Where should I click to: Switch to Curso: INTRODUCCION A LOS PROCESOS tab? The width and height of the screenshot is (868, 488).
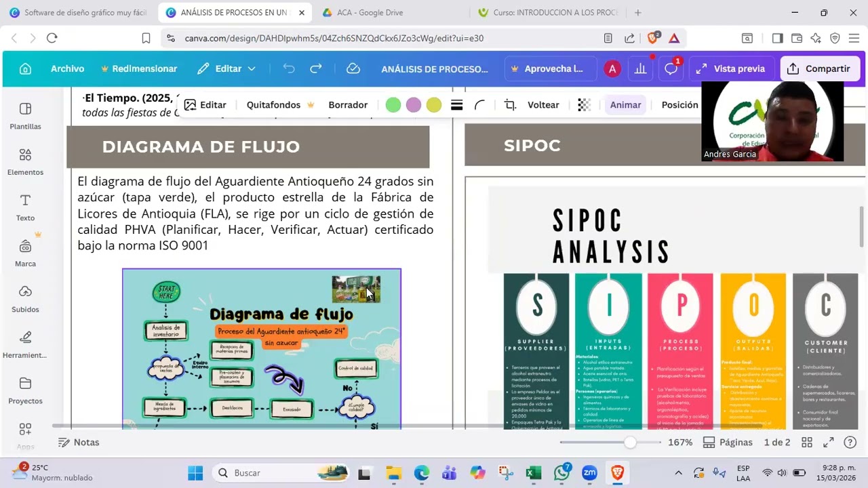point(548,12)
